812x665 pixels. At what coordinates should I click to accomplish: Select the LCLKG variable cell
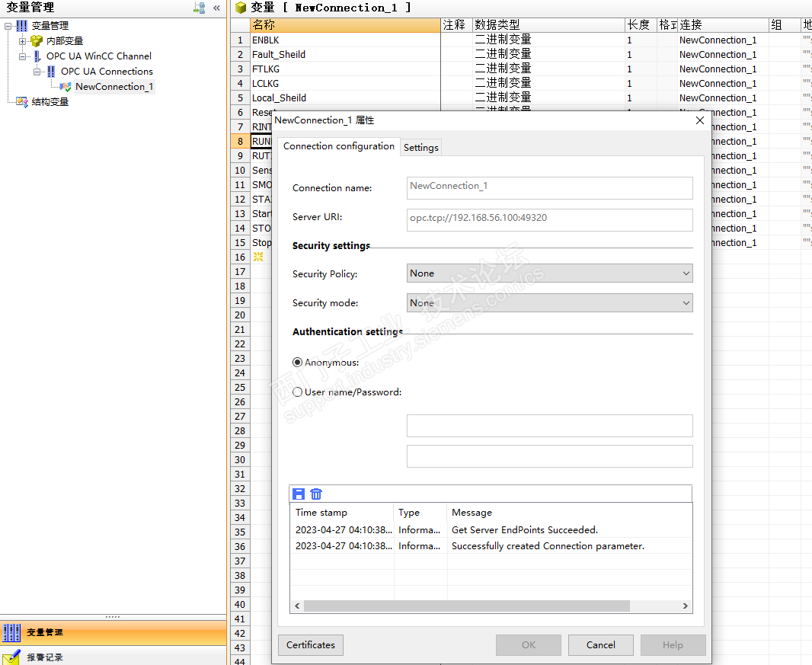345,83
